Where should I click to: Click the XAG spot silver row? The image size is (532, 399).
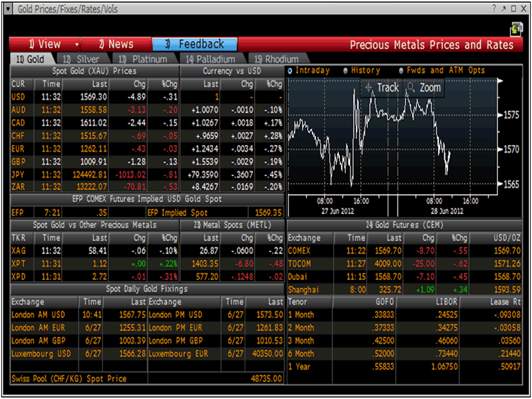click(x=93, y=251)
